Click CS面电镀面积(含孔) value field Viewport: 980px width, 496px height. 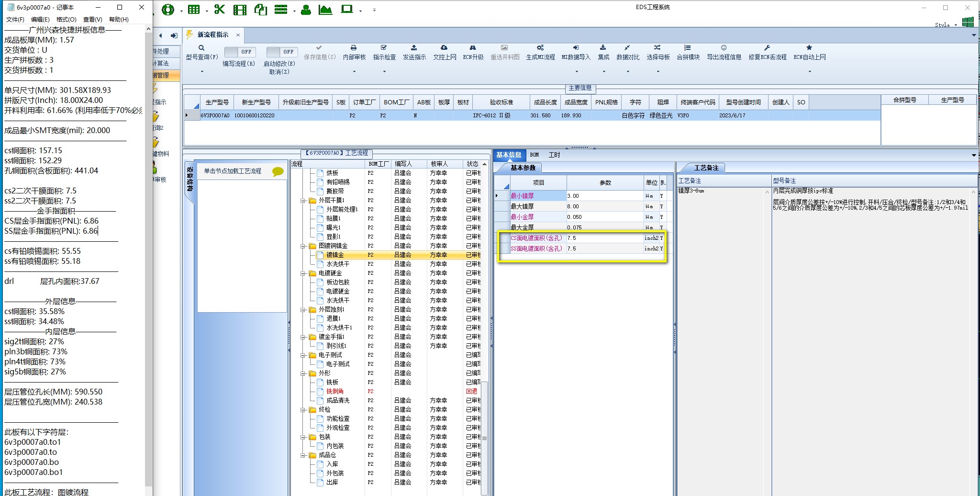click(x=605, y=238)
